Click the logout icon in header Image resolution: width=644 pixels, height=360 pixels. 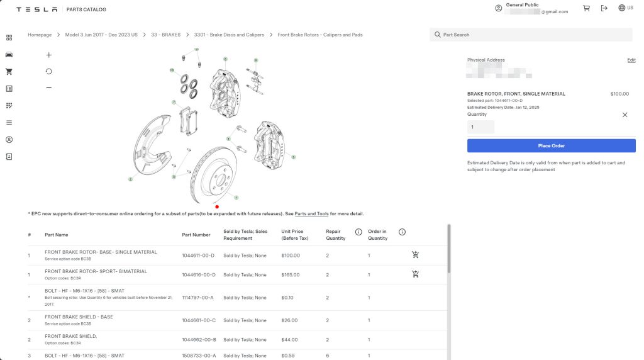(604, 8)
